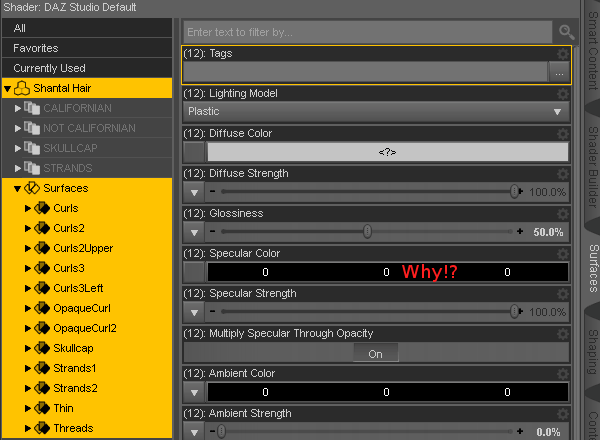The width and height of the screenshot is (600, 440).
Task: Expand the NOT CALIFORNIAN group
Action: 18,128
